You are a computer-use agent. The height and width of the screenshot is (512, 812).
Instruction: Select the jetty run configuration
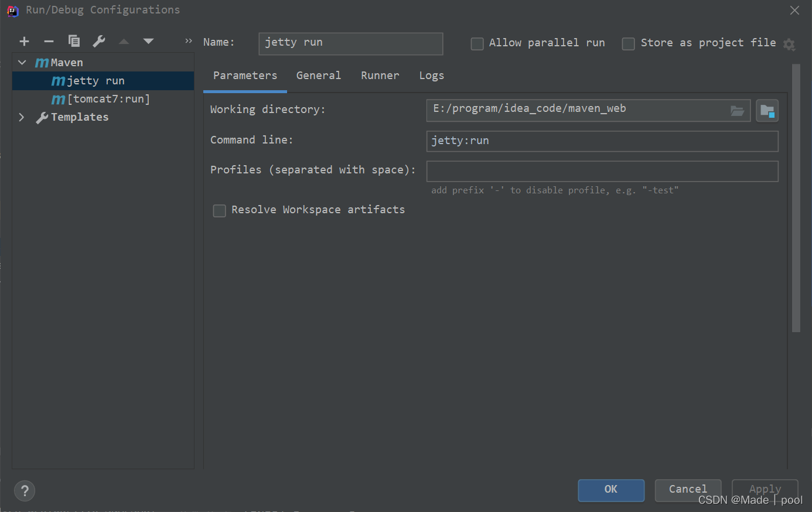click(x=103, y=81)
